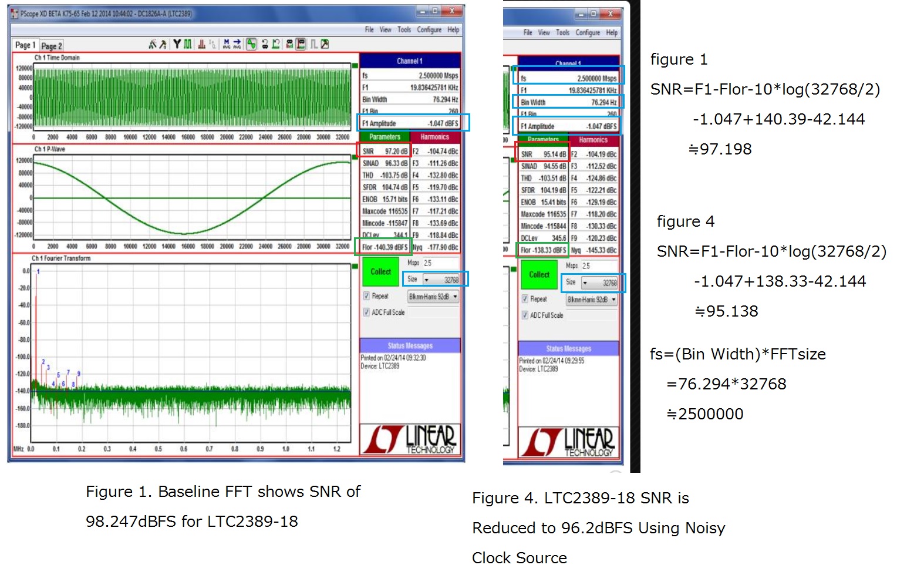Click the red histogram bars toolbar icon
Viewport: 924px width, 585px height.
tap(201, 44)
